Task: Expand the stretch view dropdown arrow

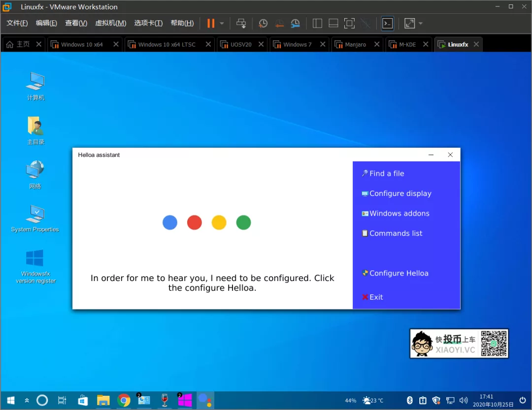Action: [x=421, y=23]
